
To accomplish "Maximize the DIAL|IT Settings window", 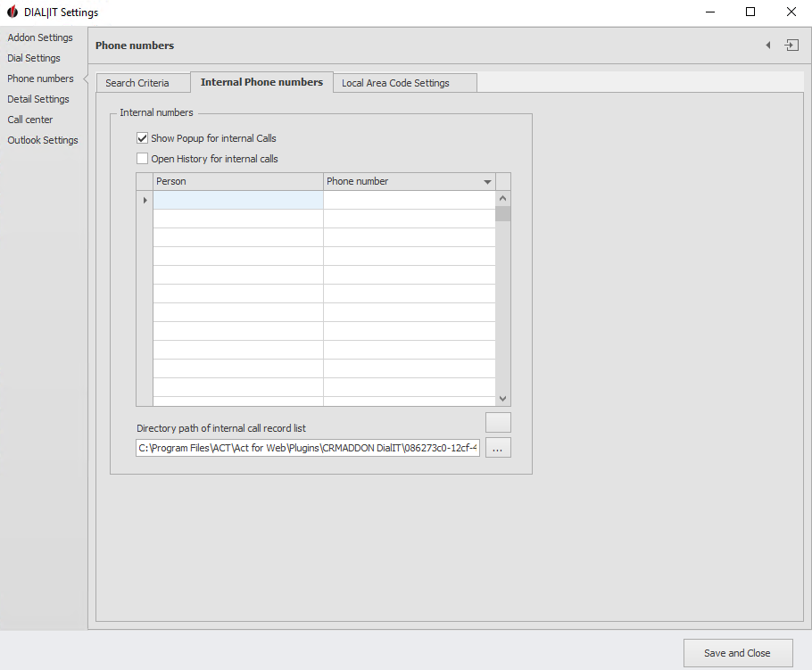I will coord(750,12).
